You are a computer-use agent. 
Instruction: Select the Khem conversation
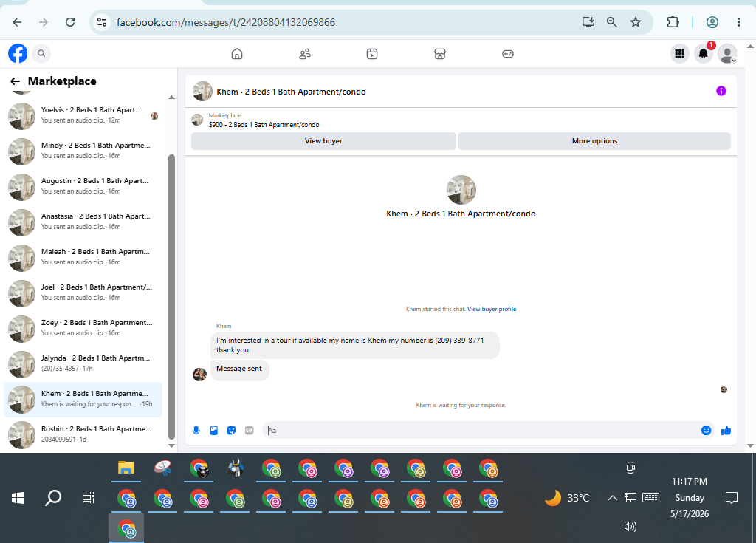tap(83, 400)
